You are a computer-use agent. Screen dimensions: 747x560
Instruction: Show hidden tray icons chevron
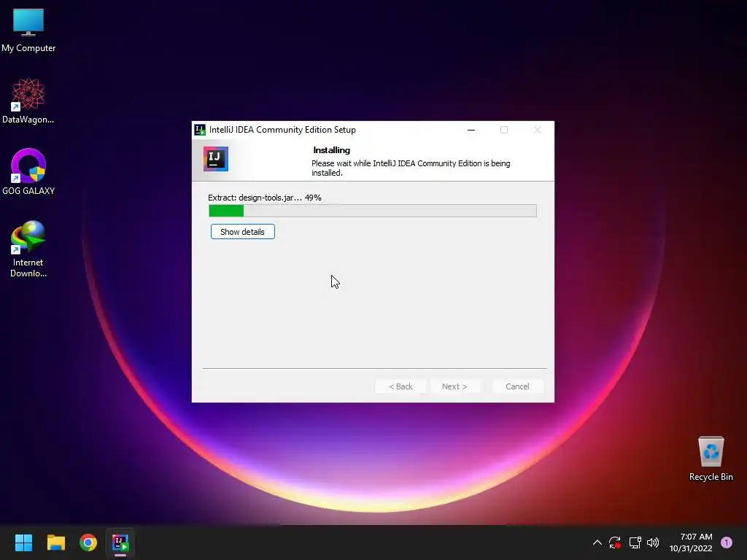click(597, 542)
